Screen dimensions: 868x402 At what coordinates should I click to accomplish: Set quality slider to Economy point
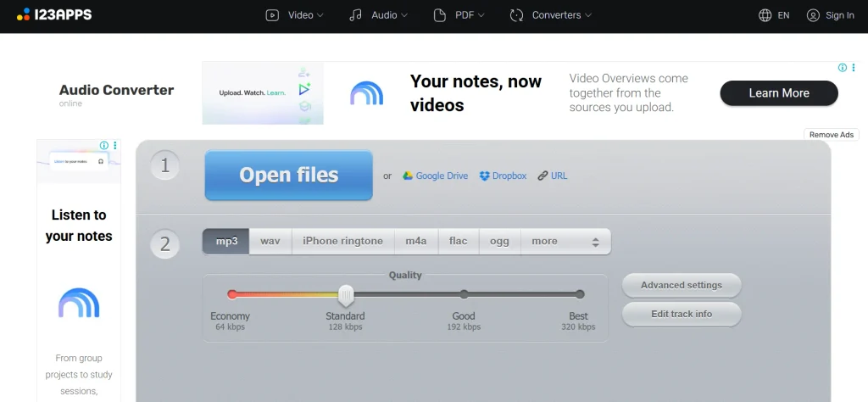click(232, 294)
